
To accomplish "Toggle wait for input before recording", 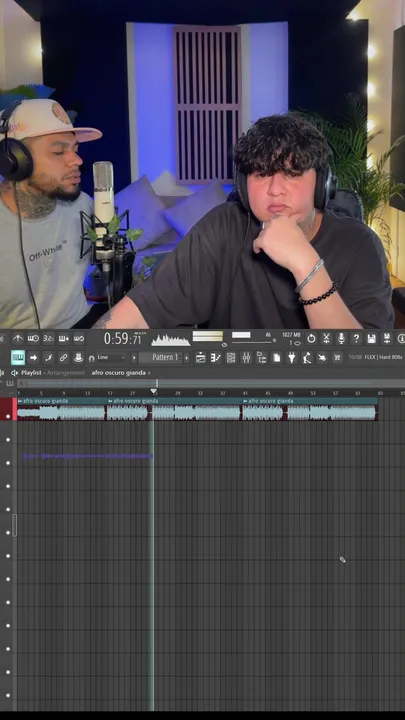I will coord(33,339).
